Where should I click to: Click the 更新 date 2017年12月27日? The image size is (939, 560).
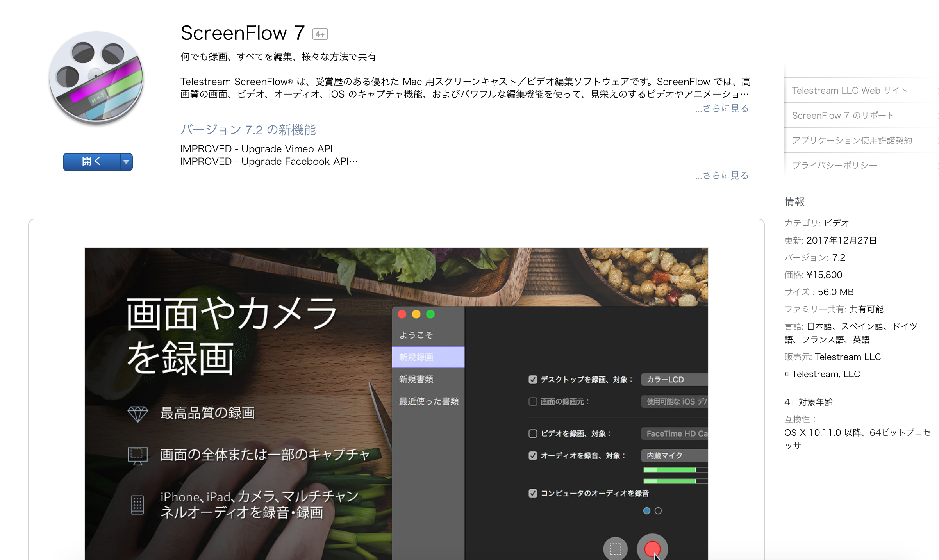[842, 241]
